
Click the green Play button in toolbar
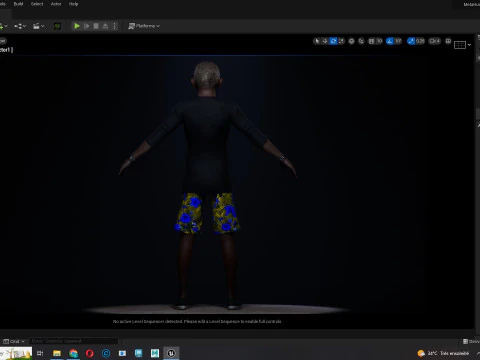click(x=77, y=26)
